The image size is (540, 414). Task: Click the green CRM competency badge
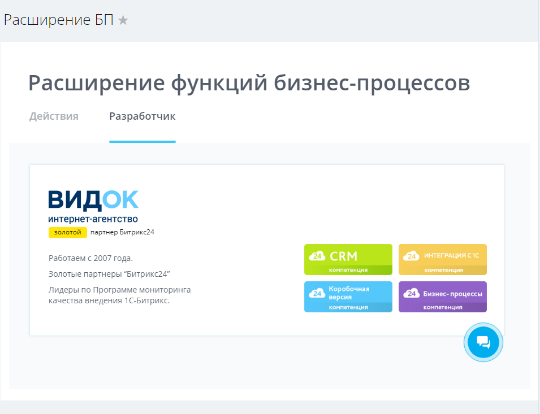(348, 259)
